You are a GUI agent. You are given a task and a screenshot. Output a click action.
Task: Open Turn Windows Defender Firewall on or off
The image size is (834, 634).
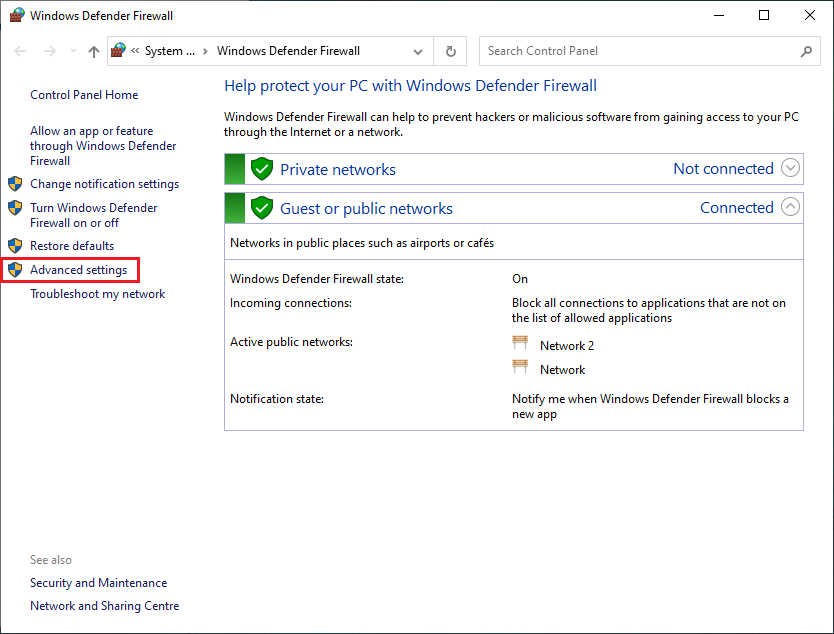[x=94, y=215]
